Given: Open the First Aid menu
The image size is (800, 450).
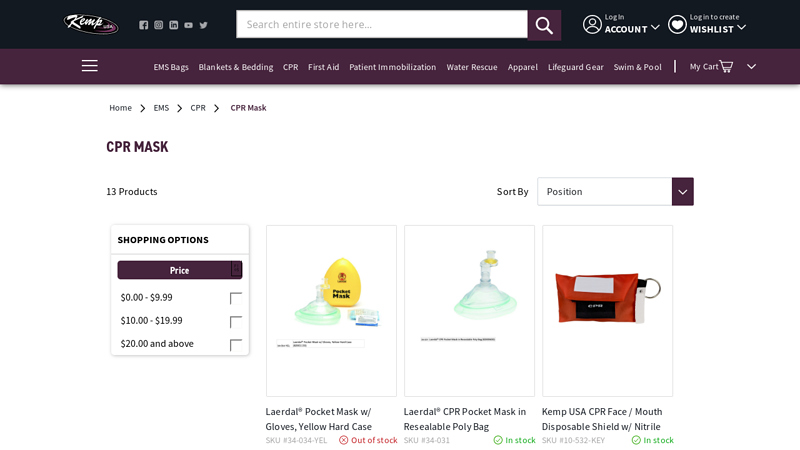Looking at the screenshot, I should click(323, 67).
